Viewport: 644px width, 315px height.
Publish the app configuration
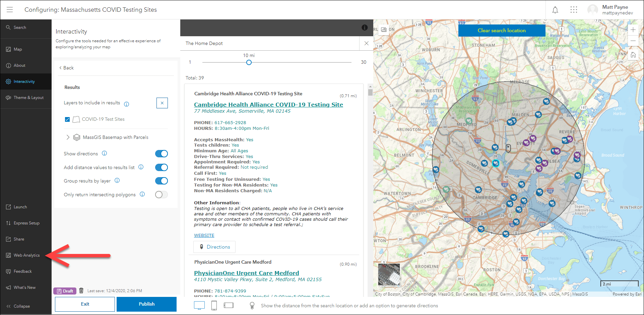147,304
